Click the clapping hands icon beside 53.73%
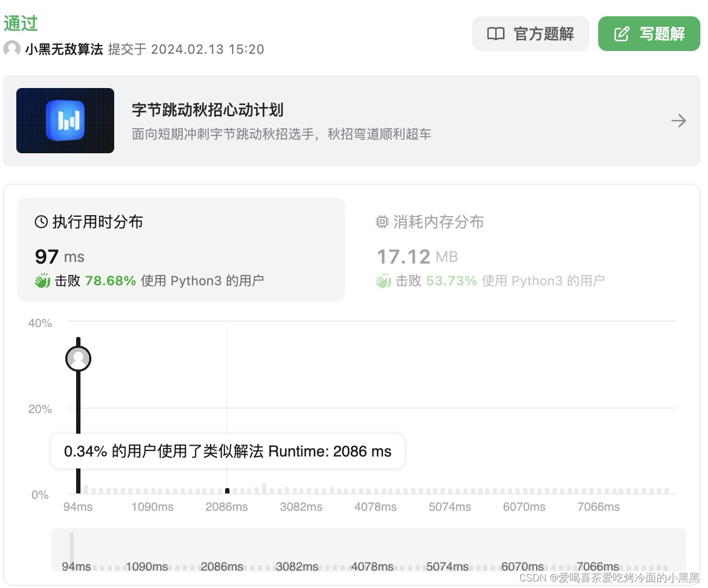The width and height of the screenshot is (708, 588). 383,281
